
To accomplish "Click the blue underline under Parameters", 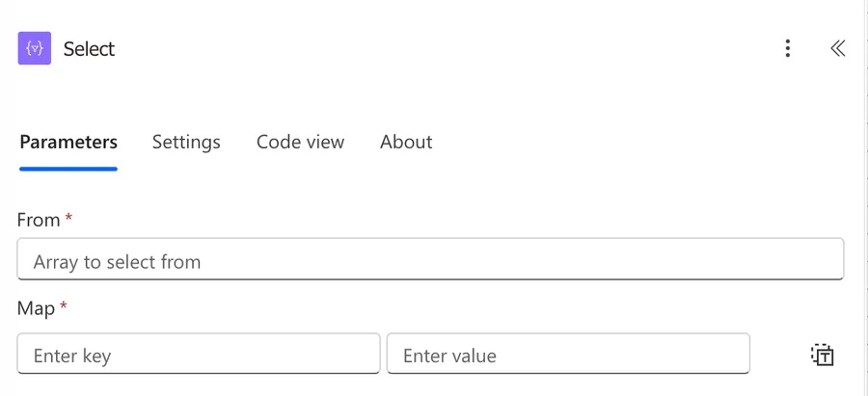I will pyautogui.click(x=68, y=169).
